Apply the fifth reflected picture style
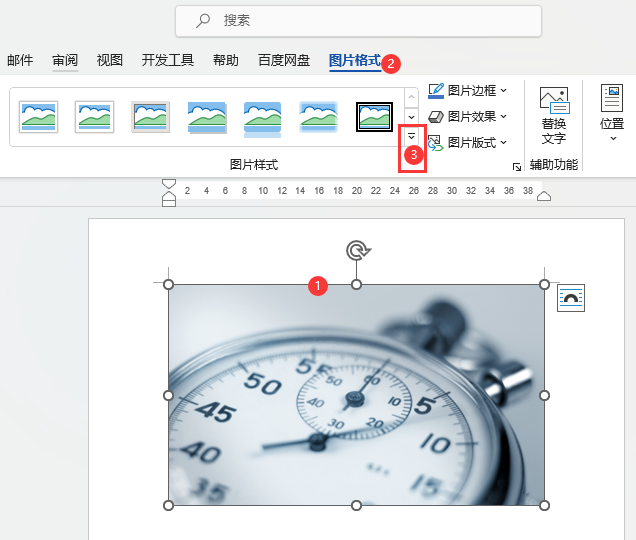636x540 pixels. (x=262, y=119)
